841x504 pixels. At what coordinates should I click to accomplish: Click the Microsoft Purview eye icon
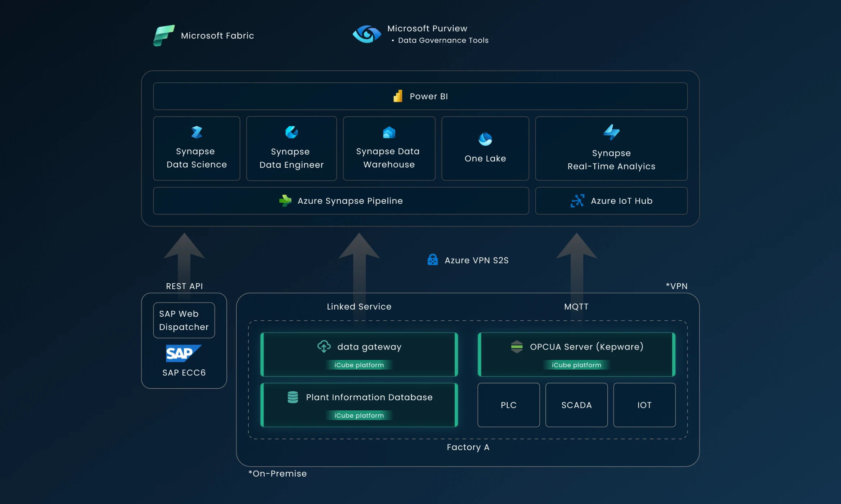(x=366, y=35)
